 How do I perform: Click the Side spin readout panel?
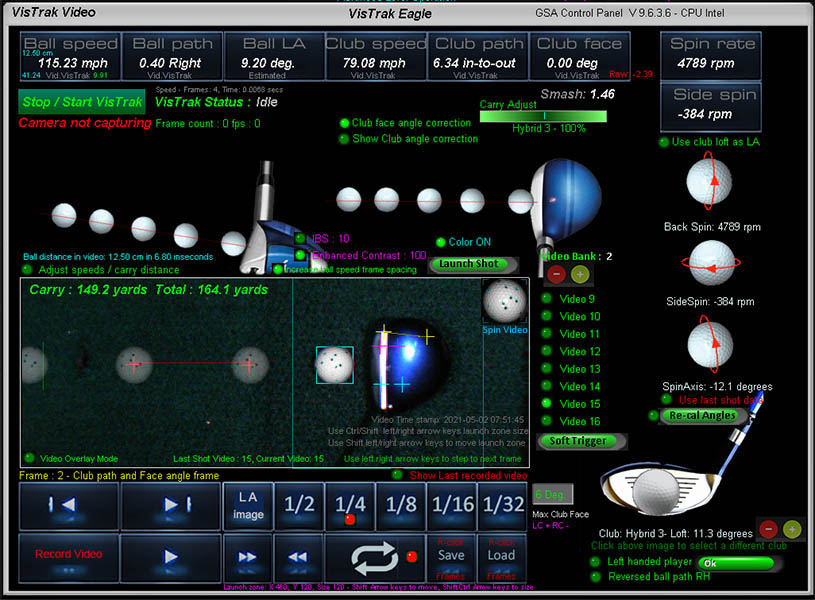[711, 107]
